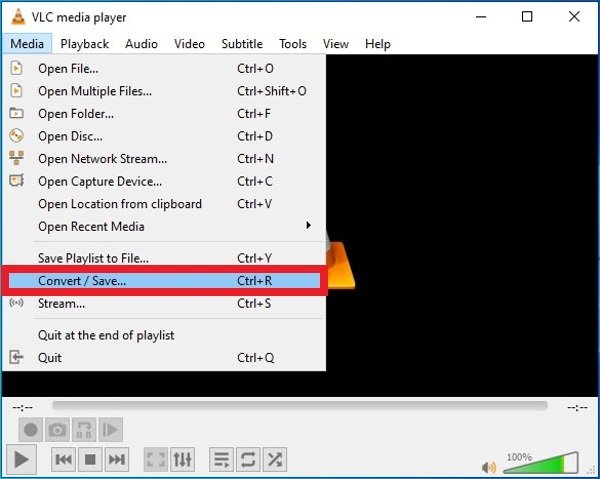Toggle the loop mode icon
600x479 pixels.
click(248, 459)
